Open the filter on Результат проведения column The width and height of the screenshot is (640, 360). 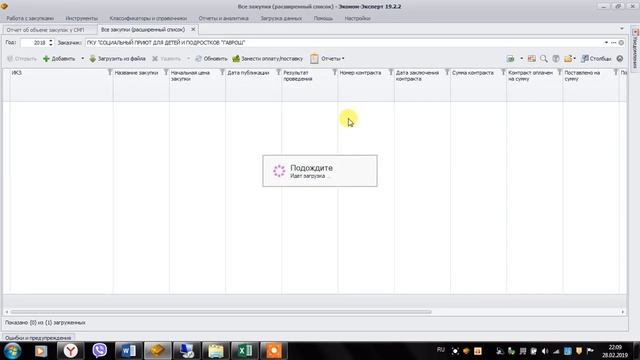coord(334,72)
